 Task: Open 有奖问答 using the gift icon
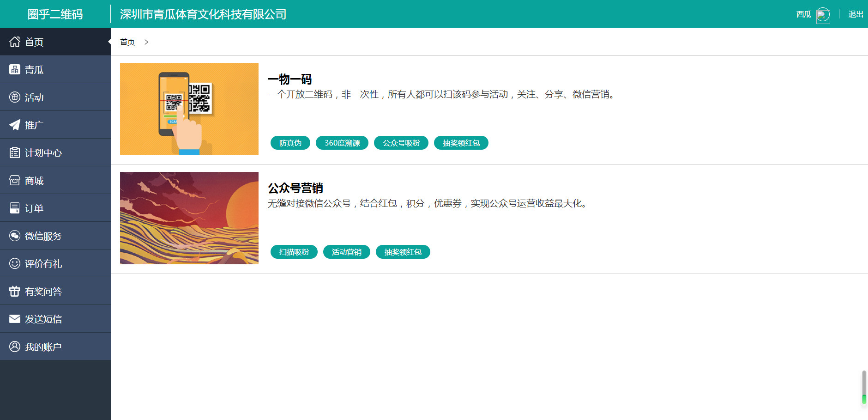point(14,291)
